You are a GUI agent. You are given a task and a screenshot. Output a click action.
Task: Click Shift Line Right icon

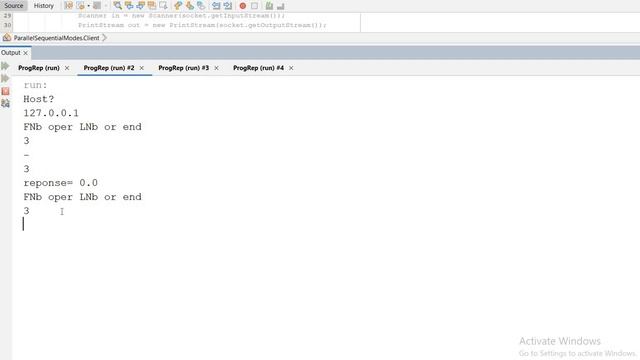pyautogui.click(x=228, y=6)
